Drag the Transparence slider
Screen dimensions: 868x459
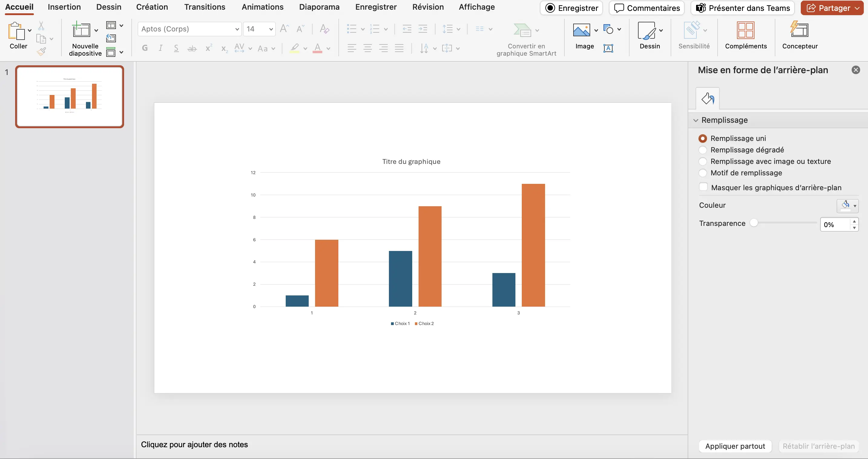click(754, 223)
